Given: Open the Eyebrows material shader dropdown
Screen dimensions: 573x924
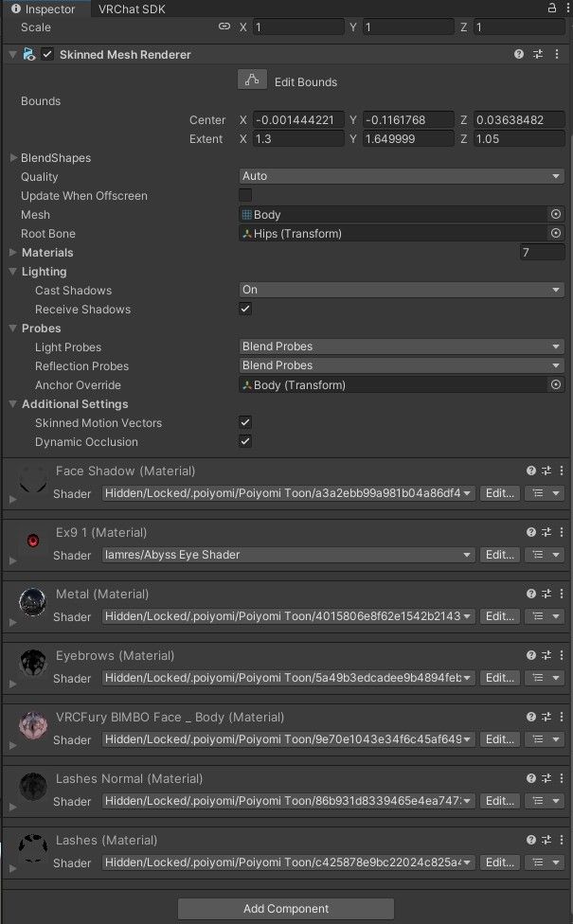Looking at the screenshot, I should pyautogui.click(x=288, y=678).
